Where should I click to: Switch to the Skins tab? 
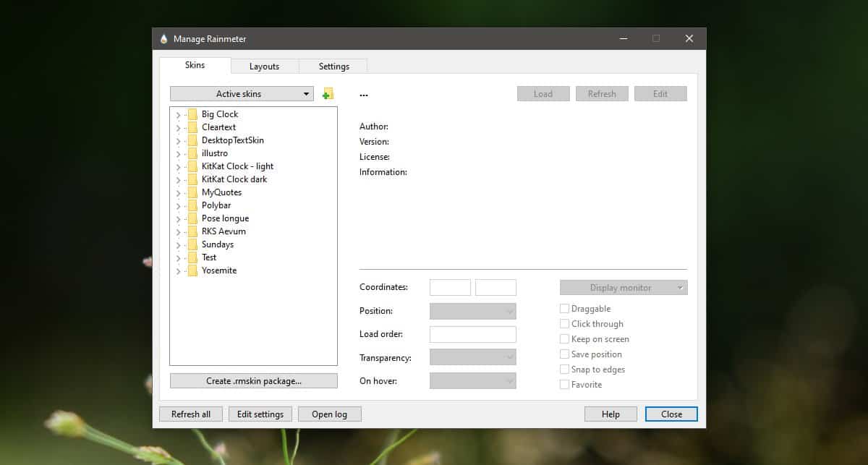coord(195,65)
